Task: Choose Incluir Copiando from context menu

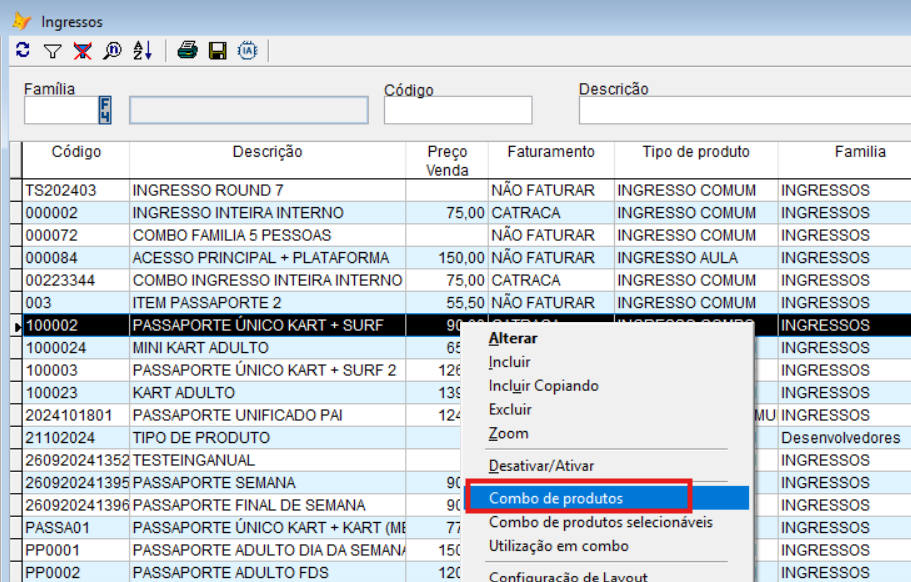Action: click(543, 386)
